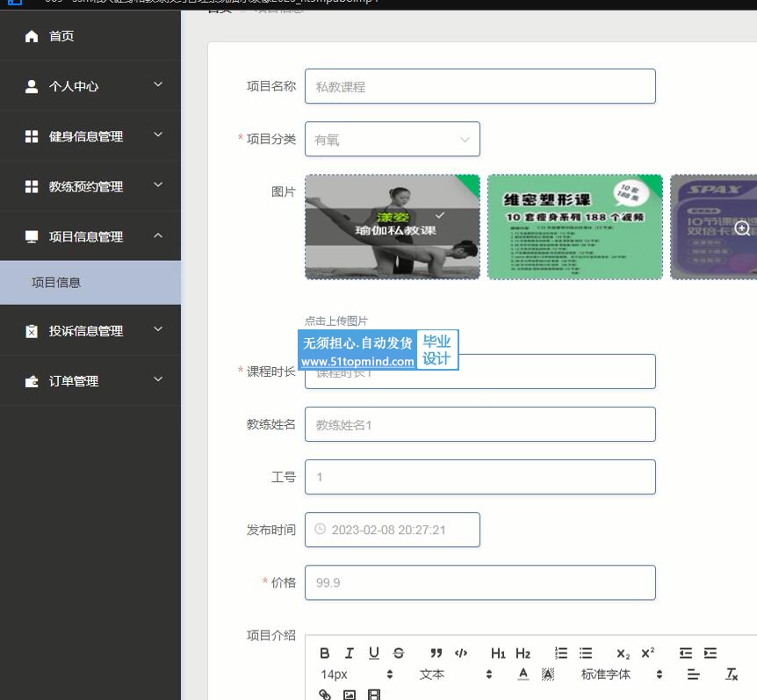The image size is (757, 700).
Task: Apply Heading 1 style
Action: pyautogui.click(x=498, y=653)
